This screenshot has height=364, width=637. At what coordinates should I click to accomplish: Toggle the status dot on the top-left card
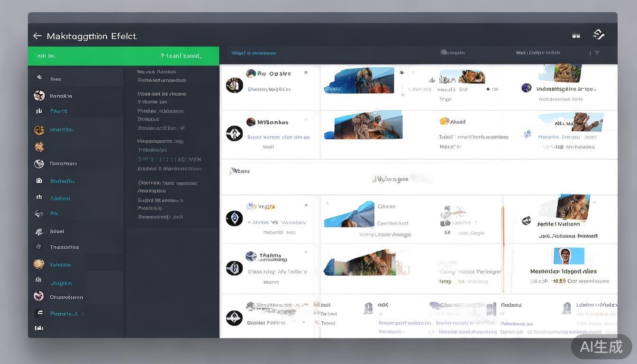click(306, 73)
